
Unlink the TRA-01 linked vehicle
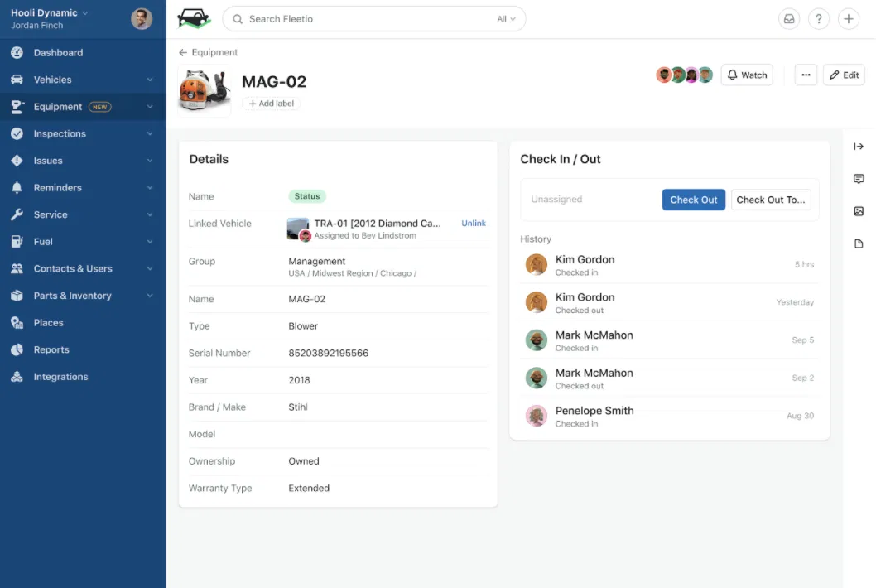[x=474, y=223]
